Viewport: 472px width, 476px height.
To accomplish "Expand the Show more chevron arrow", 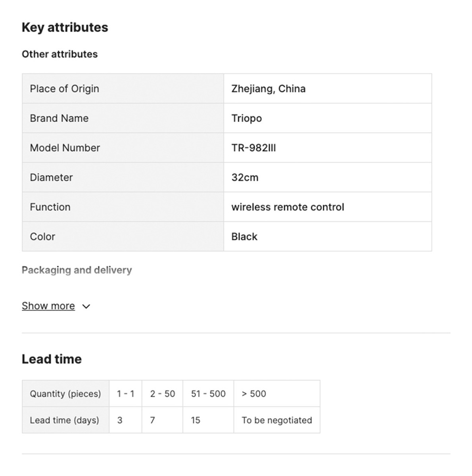I will point(86,306).
